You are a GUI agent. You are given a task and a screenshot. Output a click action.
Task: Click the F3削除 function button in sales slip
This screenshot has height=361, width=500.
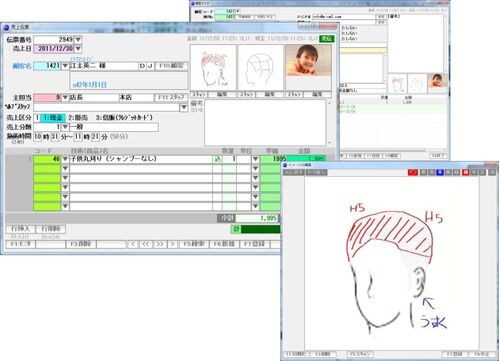(x=81, y=244)
